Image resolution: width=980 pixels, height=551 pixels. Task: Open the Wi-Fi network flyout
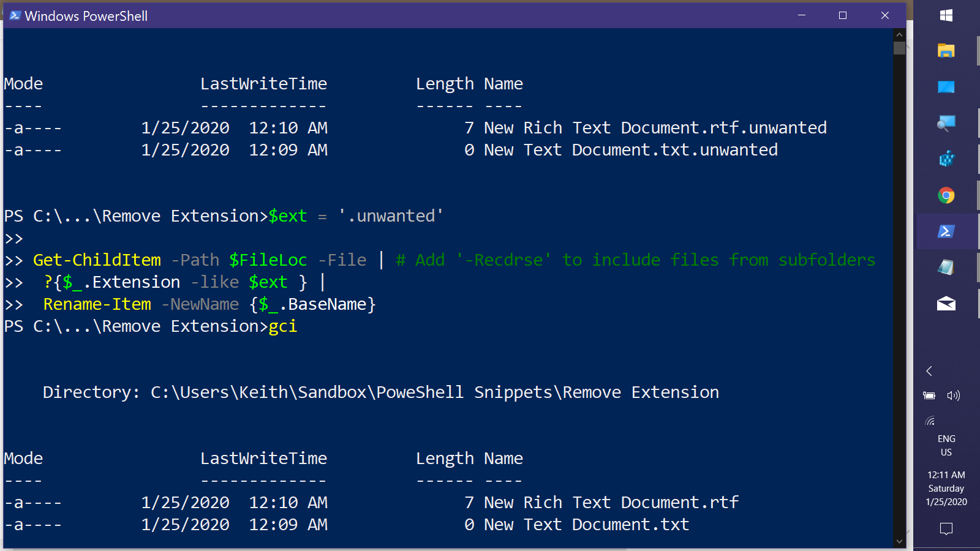click(x=930, y=421)
